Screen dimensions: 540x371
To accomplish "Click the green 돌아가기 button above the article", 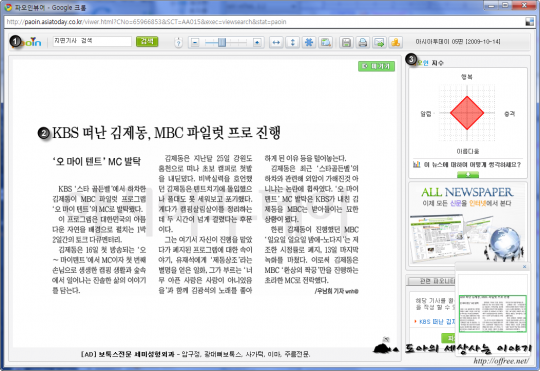I will click(x=376, y=66).
